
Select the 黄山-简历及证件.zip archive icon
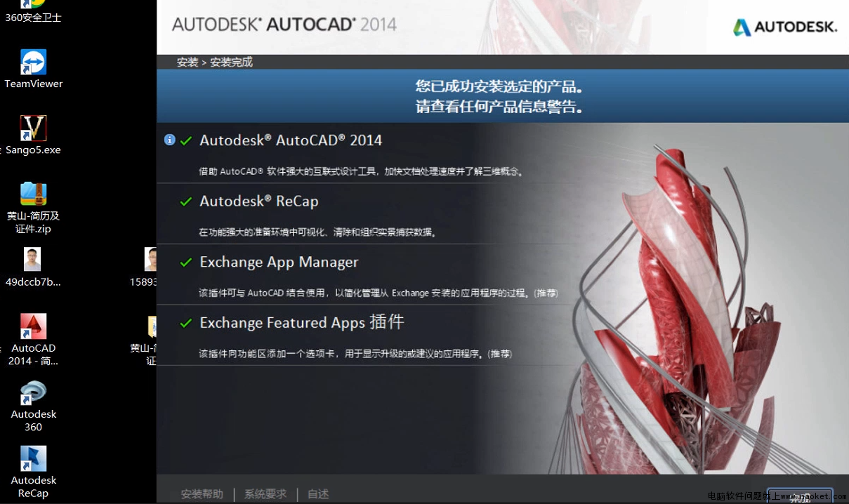click(x=33, y=208)
